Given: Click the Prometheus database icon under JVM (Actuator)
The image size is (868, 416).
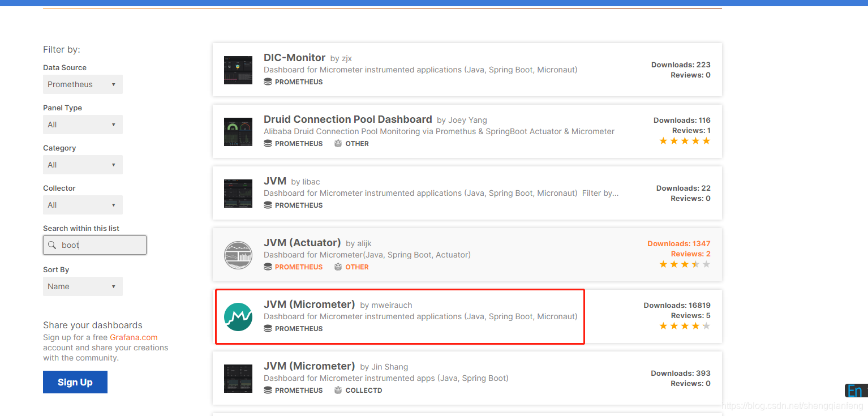Looking at the screenshot, I should (268, 267).
